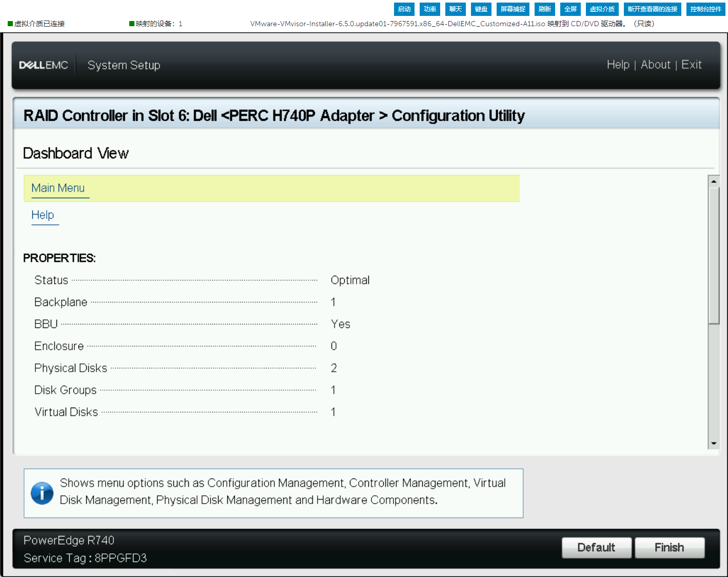The width and height of the screenshot is (728, 577).
Task: Click the Backplane property label
Action: tap(61, 302)
